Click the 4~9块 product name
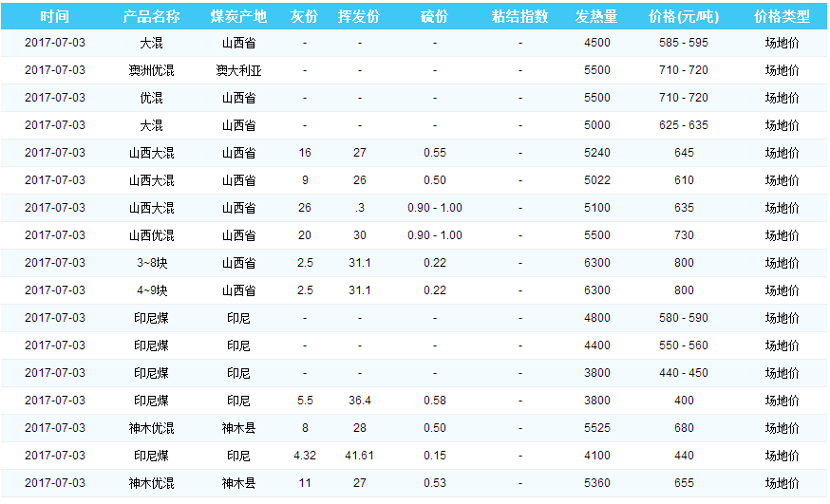This screenshot has height=504, width=830. coord(152,290)
